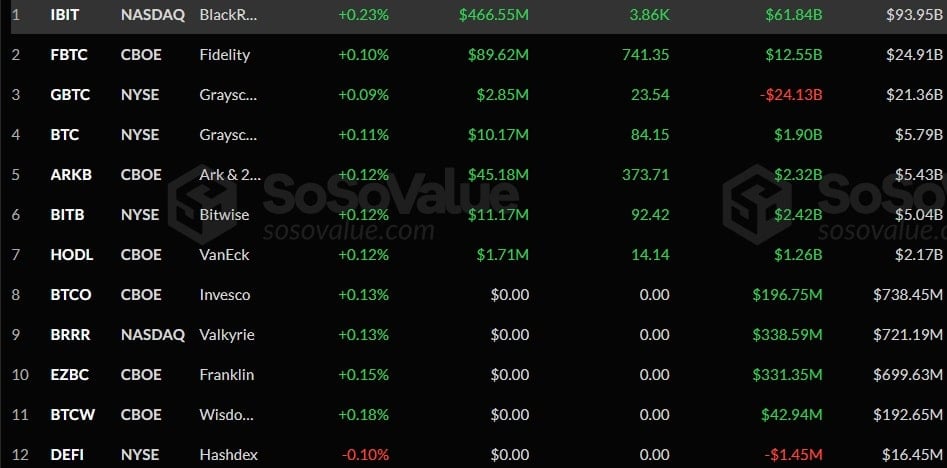Select the BITB ticker symbol

(x=67, y=215)
